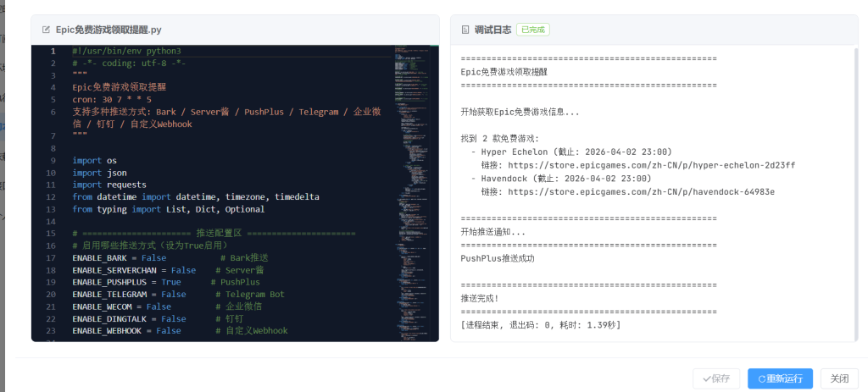The image size is (868, 392).
Task: Click the cron: 30 7 * * 5 line
Action: pos(112,100)
